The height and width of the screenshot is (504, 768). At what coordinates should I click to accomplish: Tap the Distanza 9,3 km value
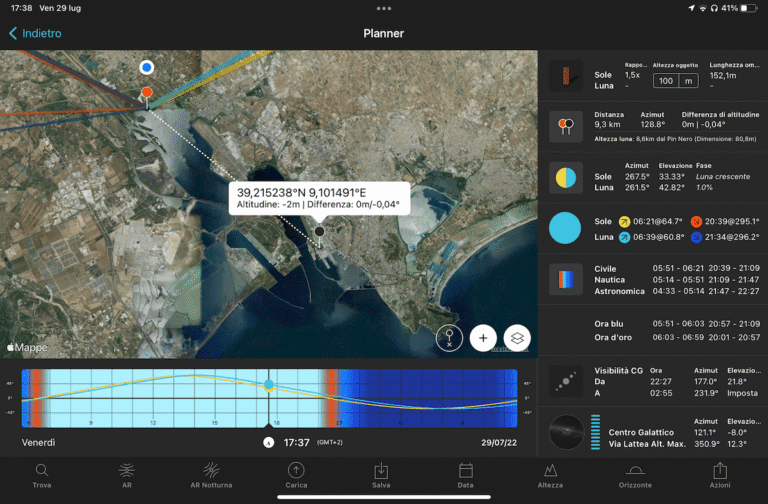point(607,124)
